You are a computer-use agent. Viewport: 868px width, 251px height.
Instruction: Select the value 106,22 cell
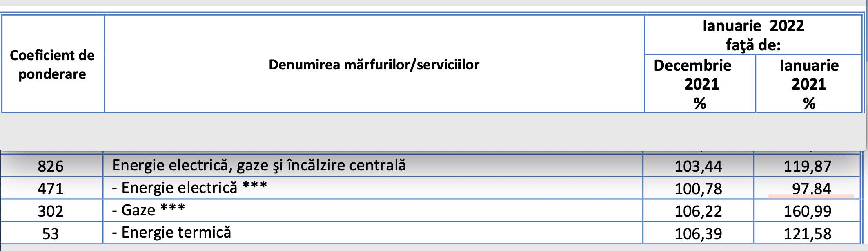(x=698, y=211)
